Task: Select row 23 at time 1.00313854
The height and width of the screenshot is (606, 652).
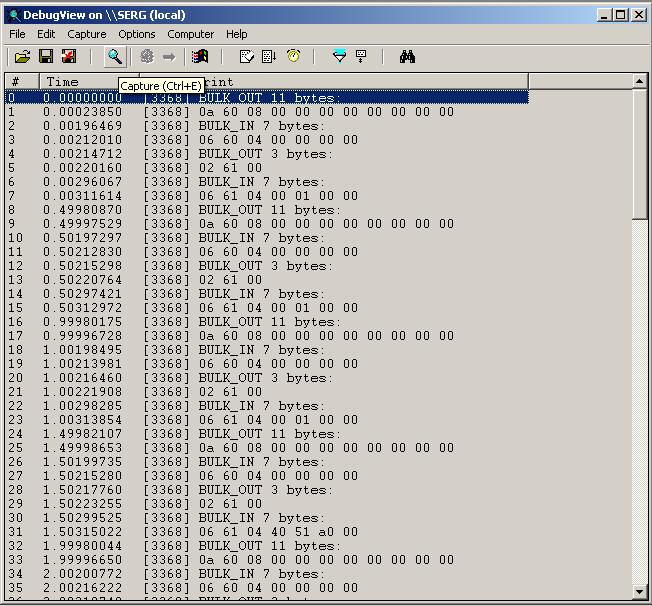Action: click(x=267, y=420)
